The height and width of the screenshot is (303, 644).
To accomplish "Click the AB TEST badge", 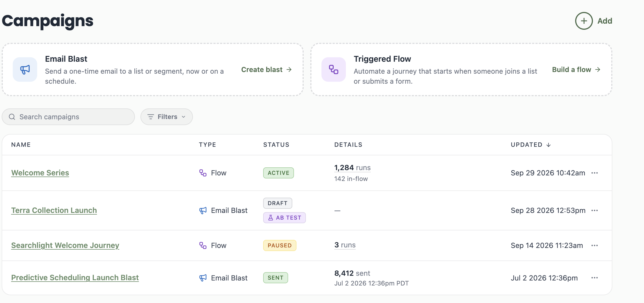I will [285, 218].
